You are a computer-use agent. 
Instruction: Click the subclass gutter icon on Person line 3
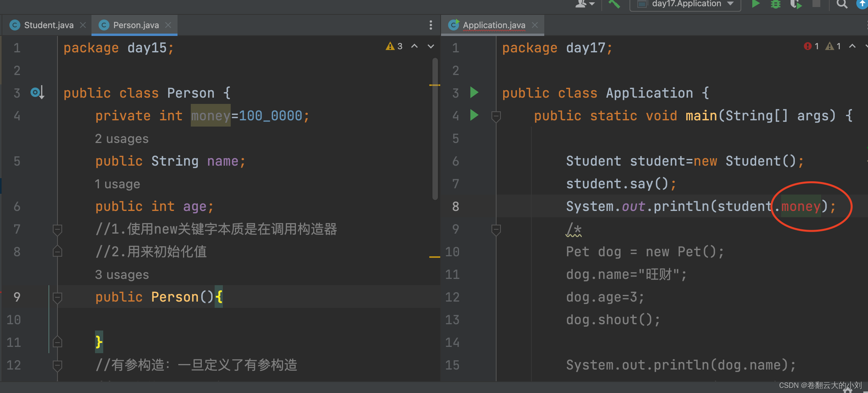[37, 93]
